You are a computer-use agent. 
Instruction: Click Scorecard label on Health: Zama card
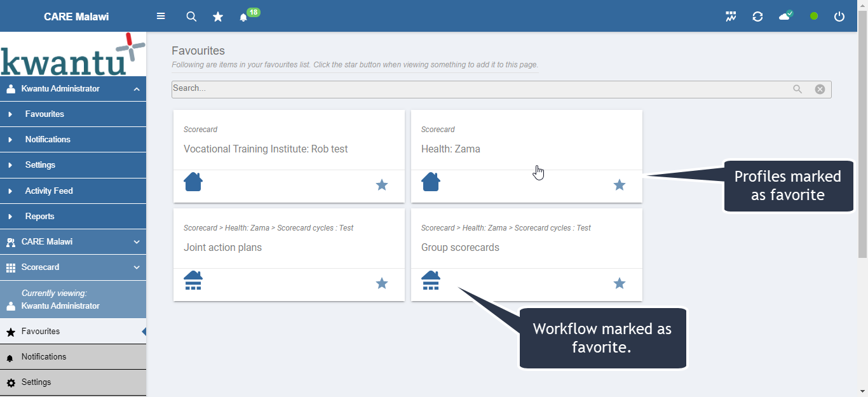click(x=438, y=130)
